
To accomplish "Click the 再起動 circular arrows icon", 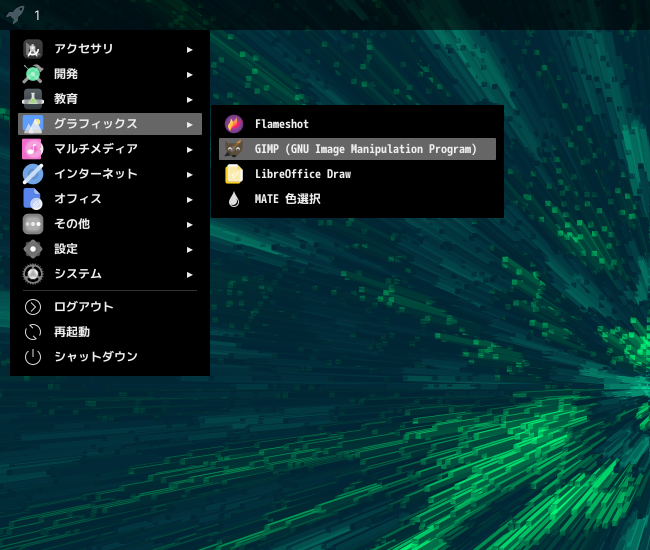I will 33,332.
